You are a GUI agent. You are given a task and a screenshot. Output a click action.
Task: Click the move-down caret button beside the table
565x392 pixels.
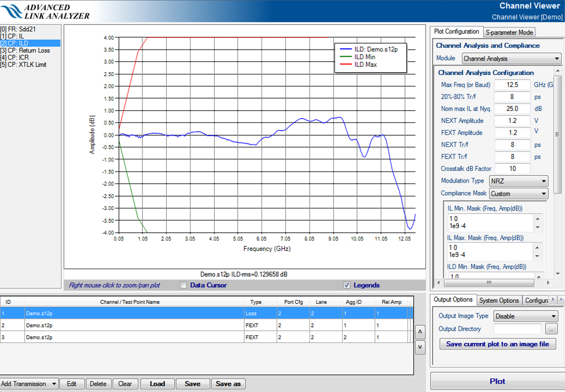420,347
